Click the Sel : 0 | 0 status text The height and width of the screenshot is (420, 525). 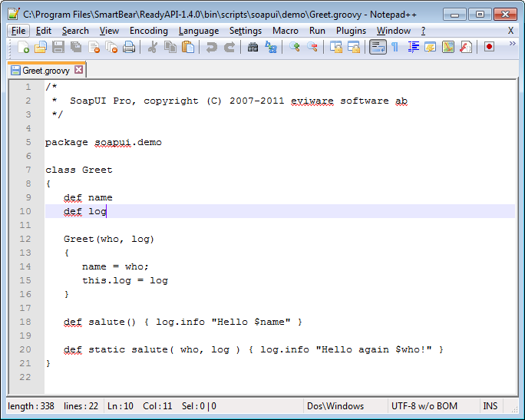(199, 406)
